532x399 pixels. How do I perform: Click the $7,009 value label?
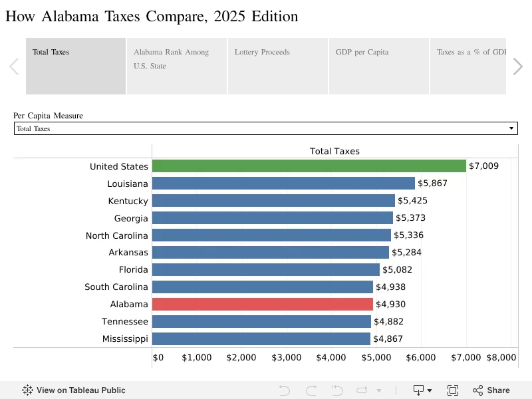(x=484, y=166)
